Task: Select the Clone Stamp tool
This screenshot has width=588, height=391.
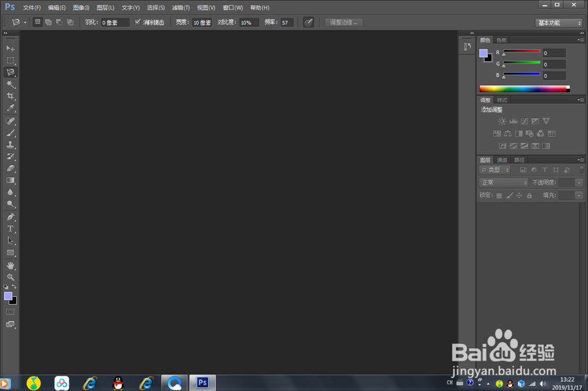Action: coord(10,145)
